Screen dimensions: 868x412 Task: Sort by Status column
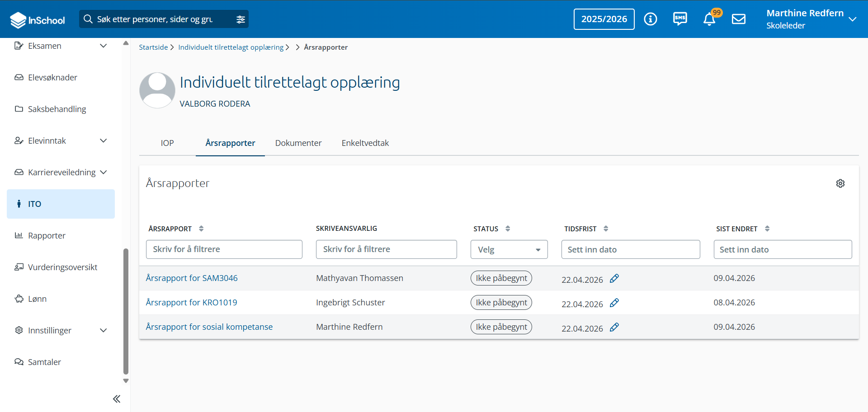coord(508,229)
